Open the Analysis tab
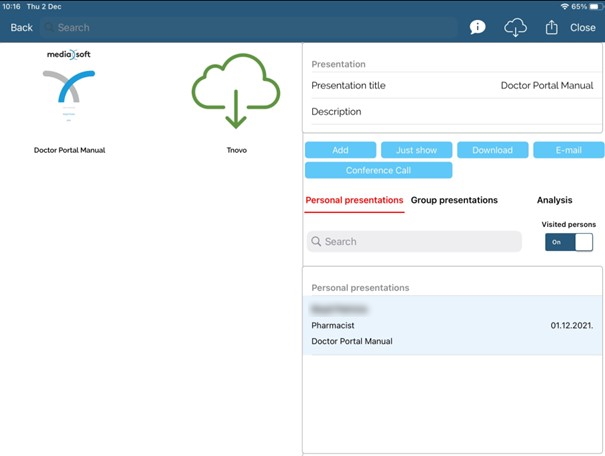 click(x=554, y=201)
